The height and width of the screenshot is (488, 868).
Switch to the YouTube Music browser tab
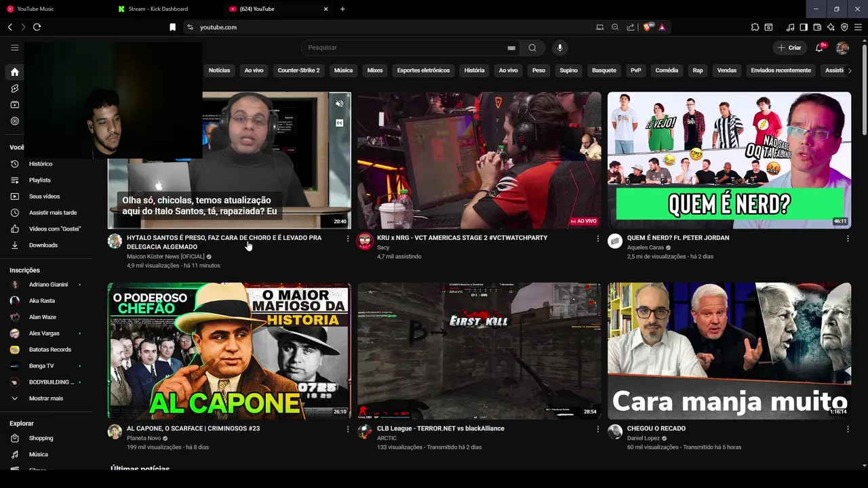tap(35, 9)
